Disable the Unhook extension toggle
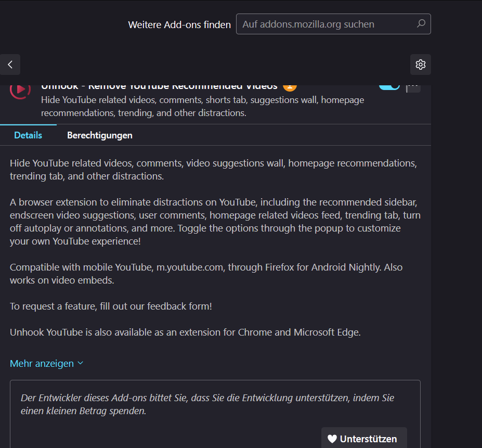This screenshot has height=448, width=482. [389, 86]
